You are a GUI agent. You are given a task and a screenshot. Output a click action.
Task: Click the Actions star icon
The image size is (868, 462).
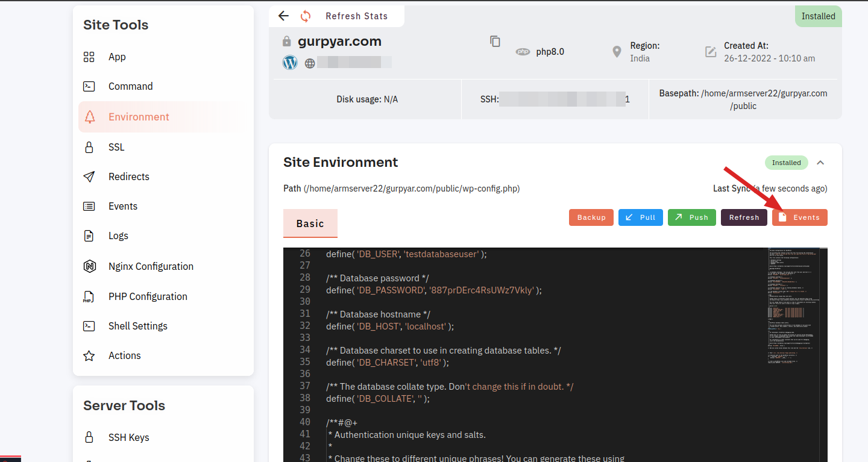(89, 355)
